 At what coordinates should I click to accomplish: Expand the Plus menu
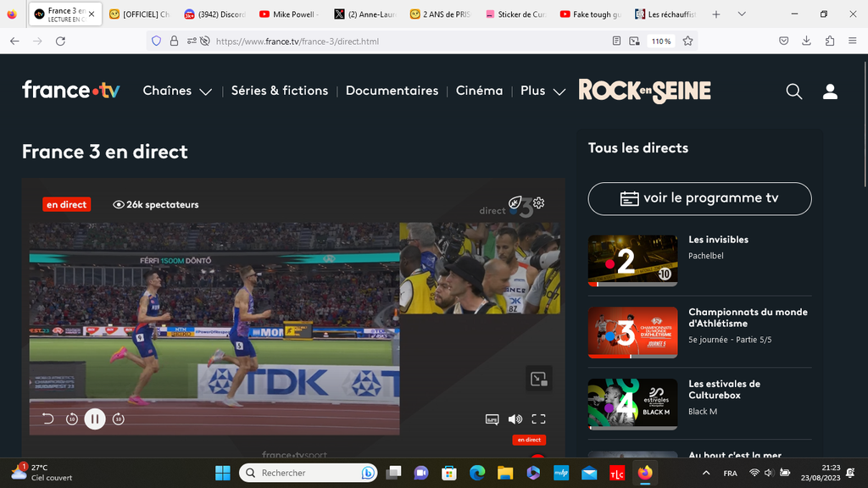pos(542,91)
